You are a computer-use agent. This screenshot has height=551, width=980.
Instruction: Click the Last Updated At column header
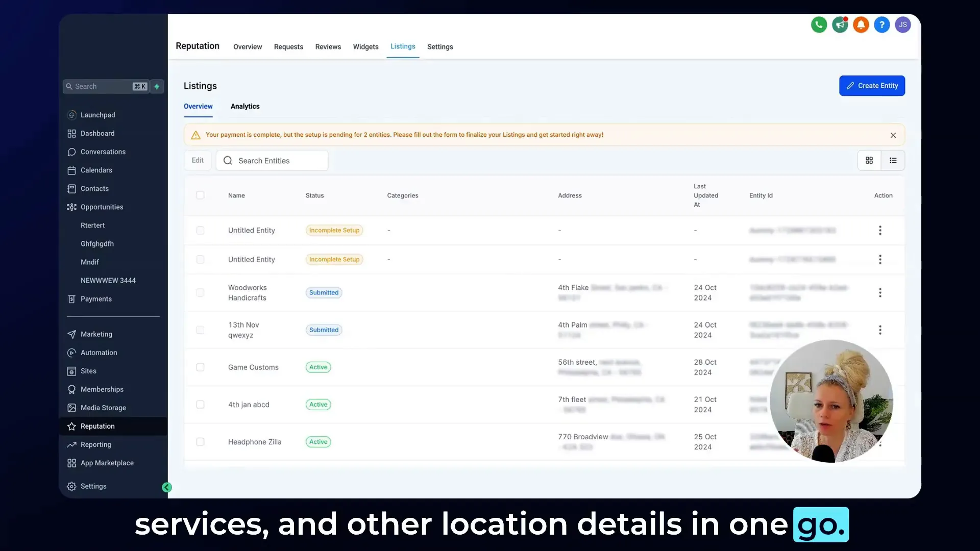[x=705, y=195]
